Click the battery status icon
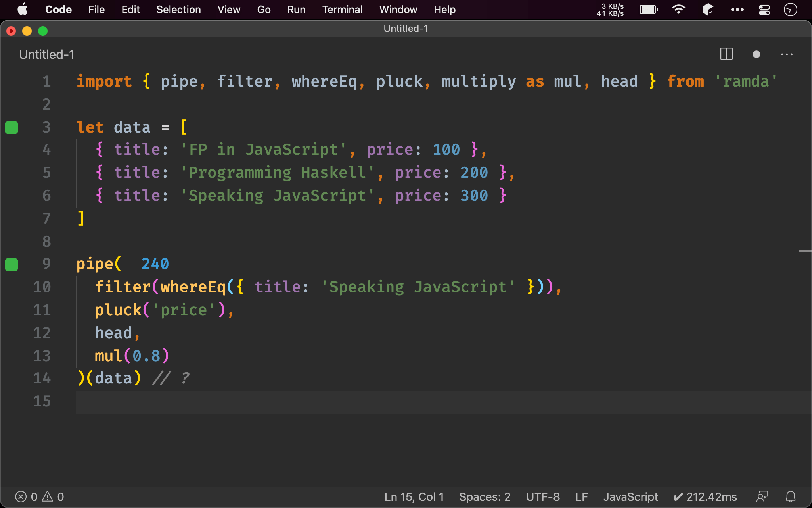This screenshot has width=812, height=508. pyautogui.click(x=649, y=9)
